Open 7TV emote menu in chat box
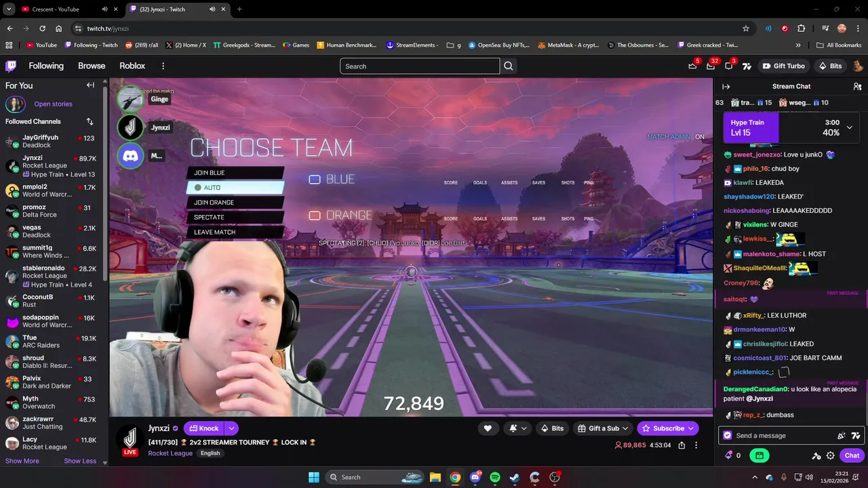868x488 pixels. 856,436
